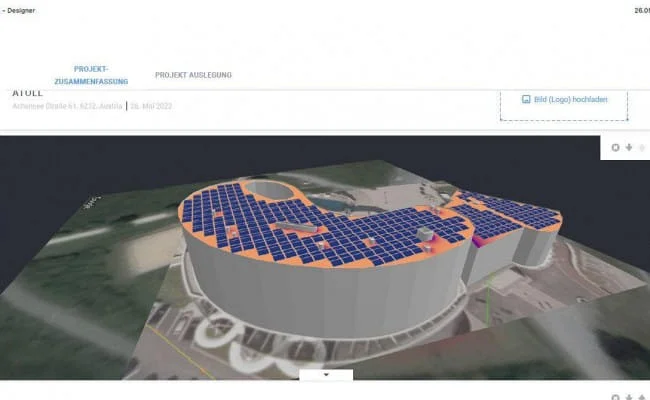650x400 pixels.
Task: Click the down arrow icon above the 3D view
Action: (629, 148)
